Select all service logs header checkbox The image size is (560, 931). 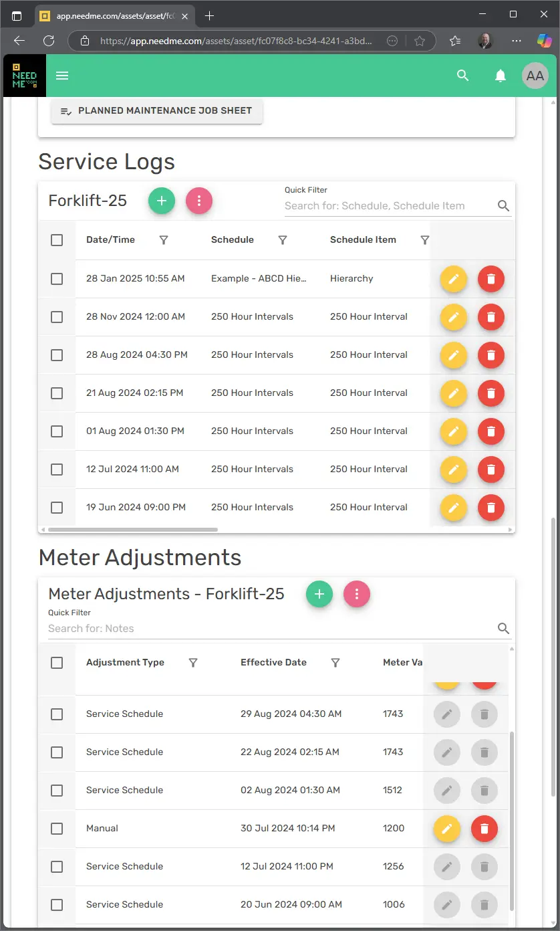tap(57, 240)
